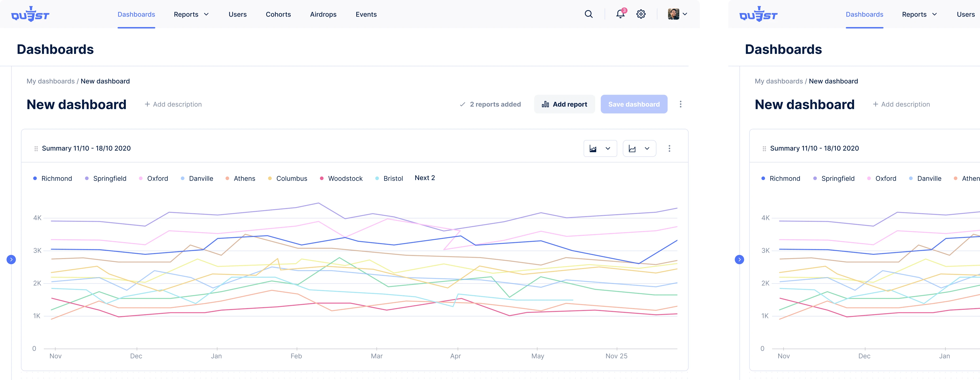980x380 pixels.
Task: Switch to the Airdrops tab
Action: 323,14
